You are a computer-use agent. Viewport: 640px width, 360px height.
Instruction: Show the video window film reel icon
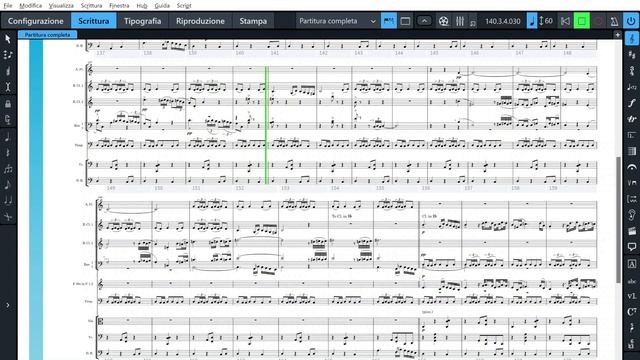tap(444, 21)
